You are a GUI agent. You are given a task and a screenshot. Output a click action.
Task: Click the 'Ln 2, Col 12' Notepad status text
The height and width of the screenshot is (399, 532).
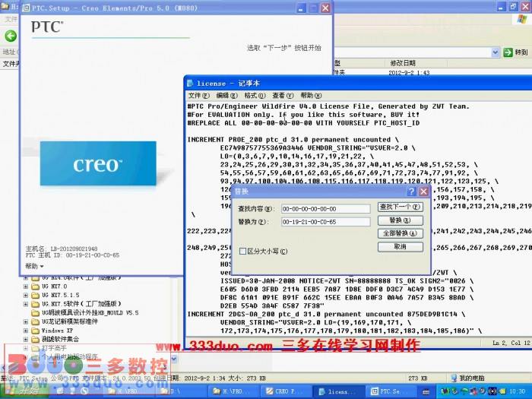point(511,343)
